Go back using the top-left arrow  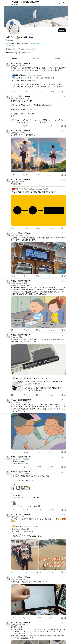pos(7,3)
